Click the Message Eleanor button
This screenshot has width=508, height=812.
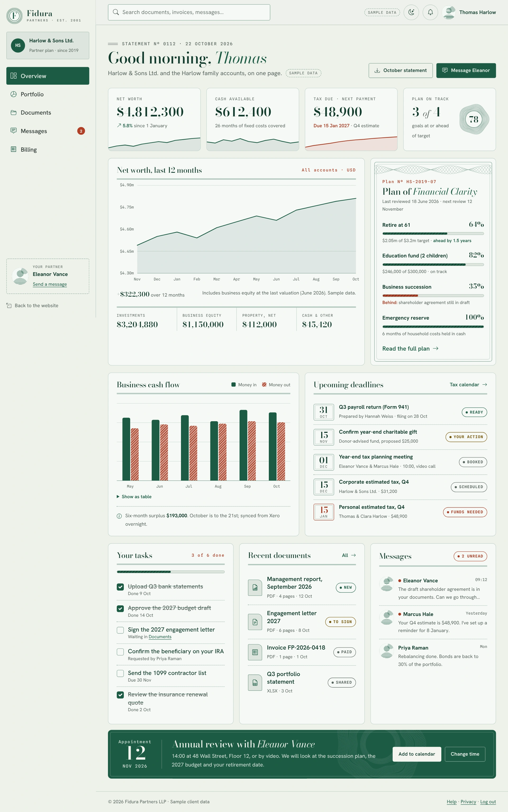[466, 71]
